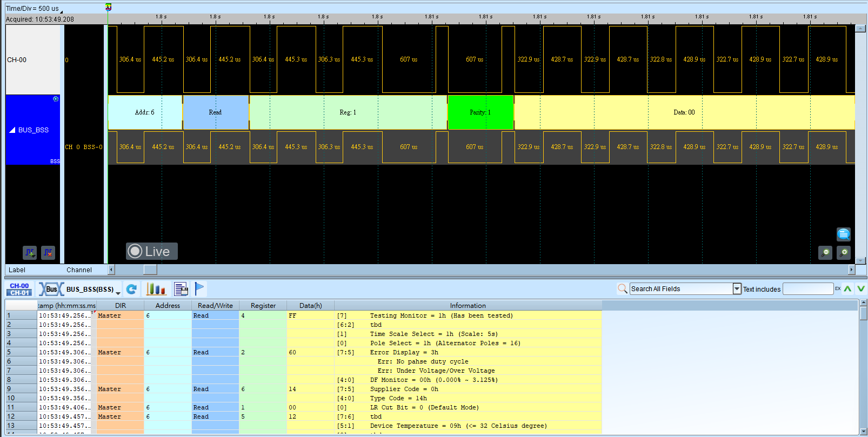Viewport: 868px width, 437px height.
Task: Select table row 5 by its row number
Action: point(21,352)
